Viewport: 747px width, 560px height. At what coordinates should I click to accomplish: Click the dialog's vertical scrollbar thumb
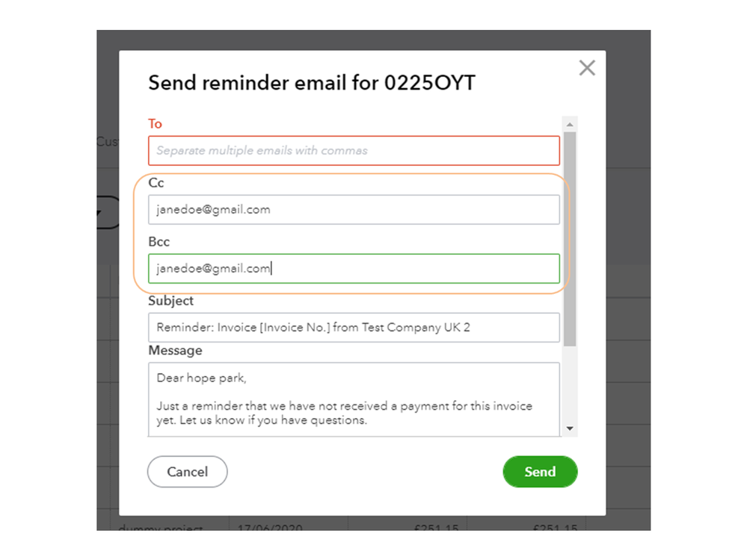pos(570,238)
